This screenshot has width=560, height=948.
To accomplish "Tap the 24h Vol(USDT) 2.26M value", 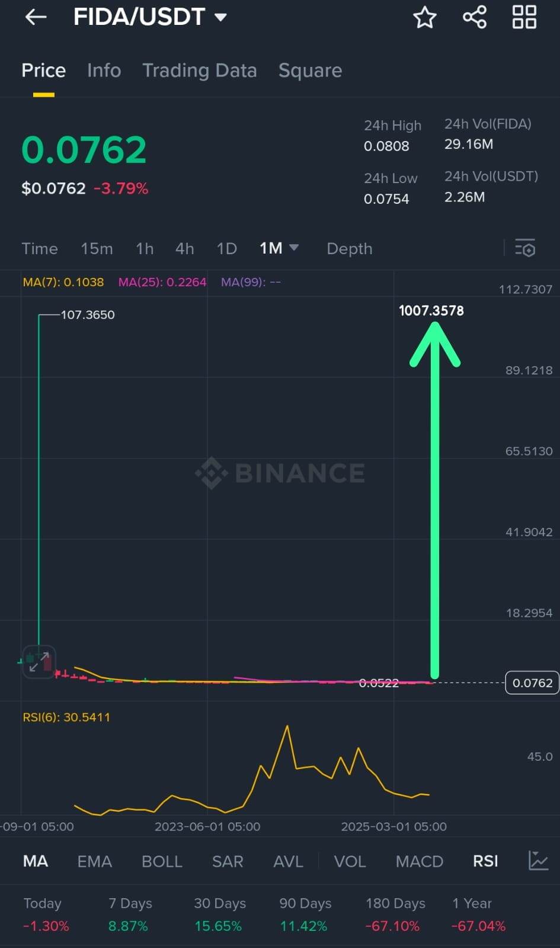I will 465,197.
